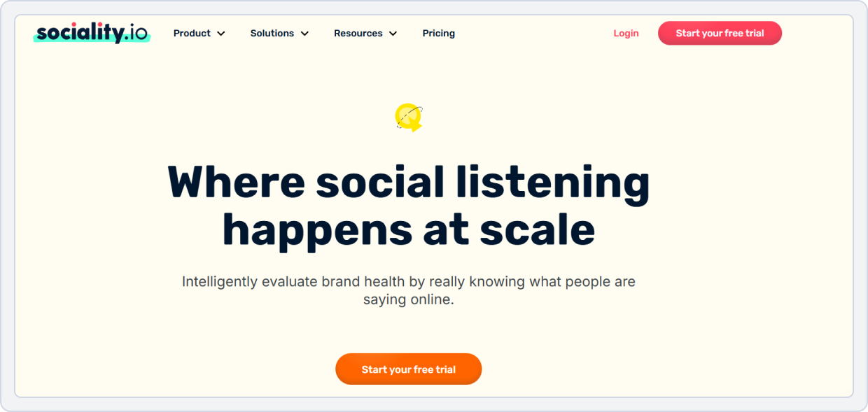The height and width of the screenshot is (412, 868).
Task: Click the 'Where social listening' headline
Action: click(x=408, y=182)
